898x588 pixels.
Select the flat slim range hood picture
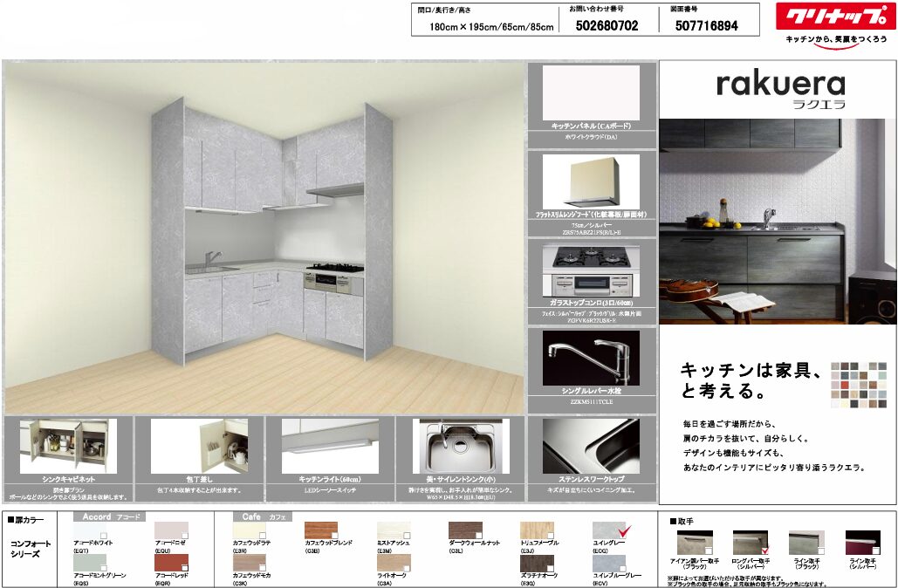[591, 181]
